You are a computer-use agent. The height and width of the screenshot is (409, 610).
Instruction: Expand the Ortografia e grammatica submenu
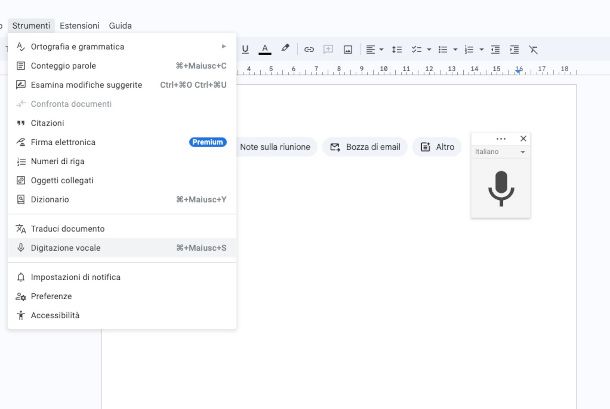click(120, 46)
